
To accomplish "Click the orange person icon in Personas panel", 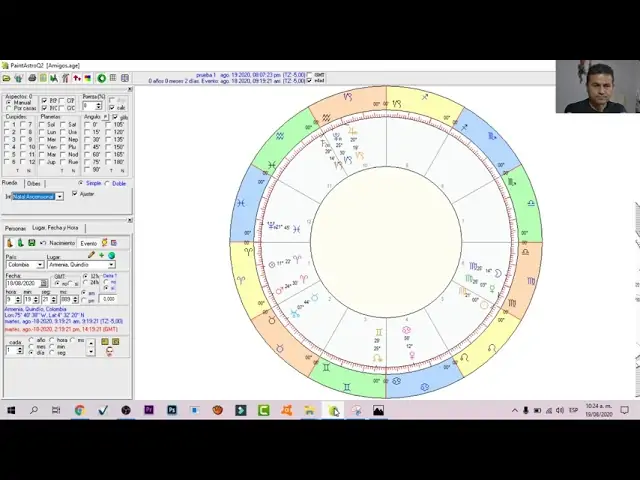I will coord(10,243).
